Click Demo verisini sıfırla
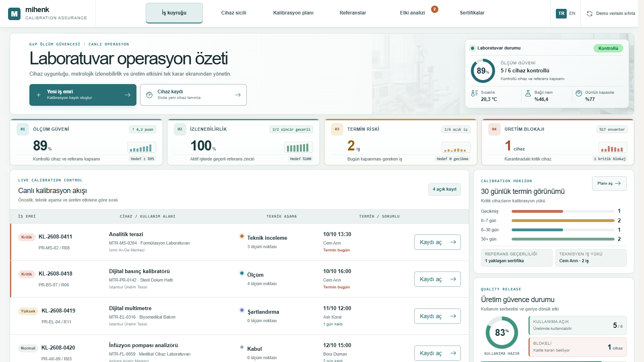The image size is (644, 362). click(x=611, y=14)
